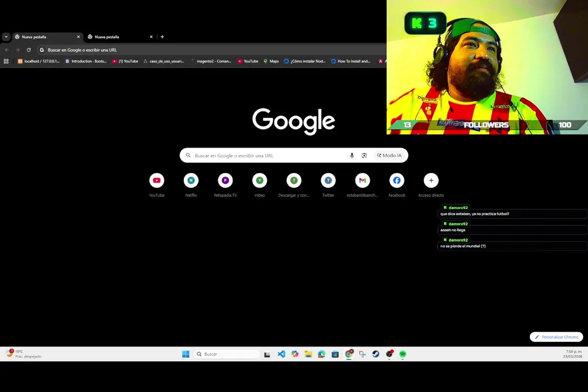Click the taskbar Buscar search field

click(227, 354)
